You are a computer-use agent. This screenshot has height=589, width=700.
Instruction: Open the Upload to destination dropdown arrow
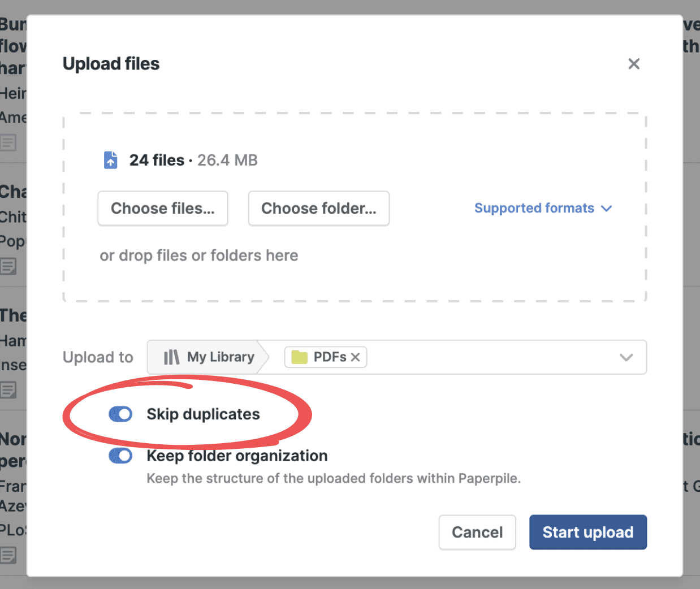point(626,357)
